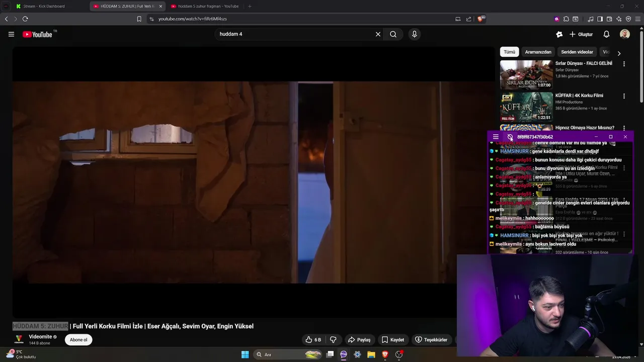Save video with Kaydet button
644x362 pixels.
(x=392, y=340)
